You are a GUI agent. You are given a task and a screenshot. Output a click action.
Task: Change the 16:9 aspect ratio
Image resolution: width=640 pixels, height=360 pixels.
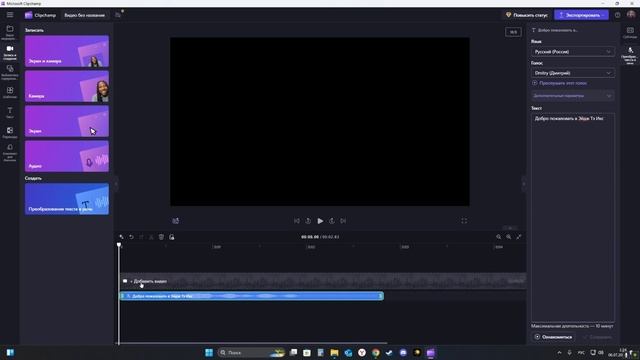513,32
